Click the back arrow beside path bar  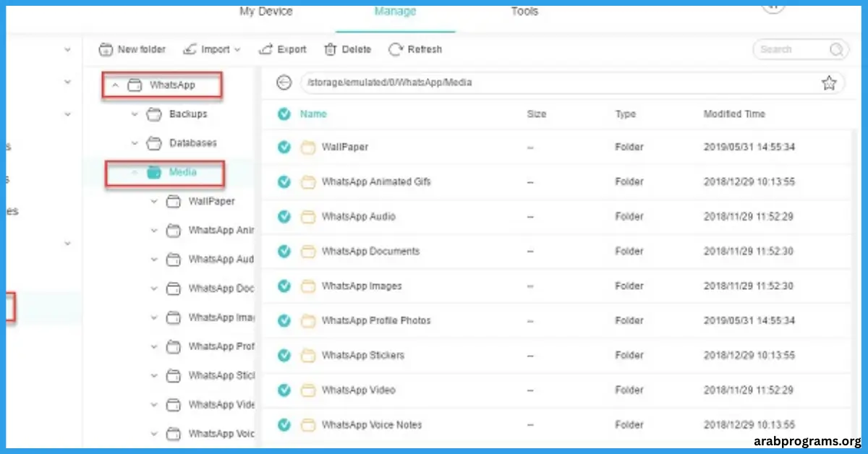coord(284,82)
